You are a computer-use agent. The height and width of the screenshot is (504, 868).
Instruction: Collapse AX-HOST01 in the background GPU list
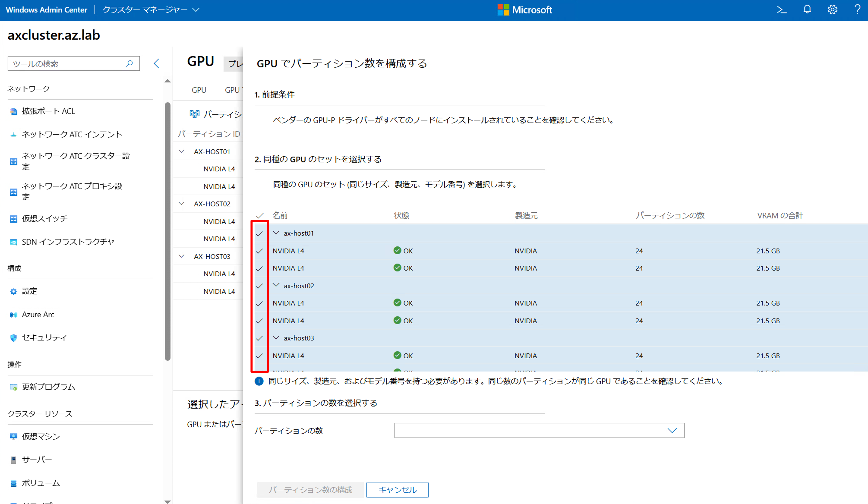tap(181, 151)
